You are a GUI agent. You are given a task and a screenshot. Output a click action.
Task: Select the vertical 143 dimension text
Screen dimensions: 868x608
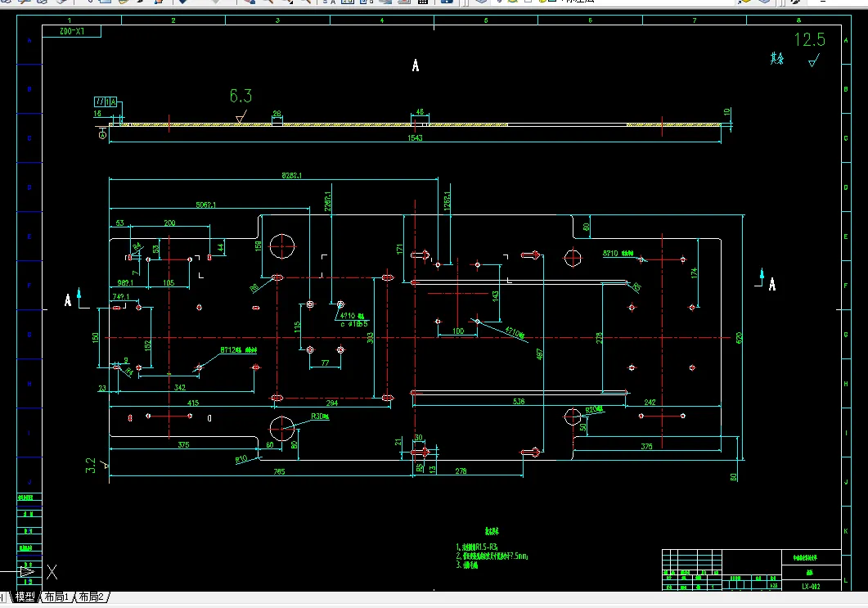click(x=496, y=295)
